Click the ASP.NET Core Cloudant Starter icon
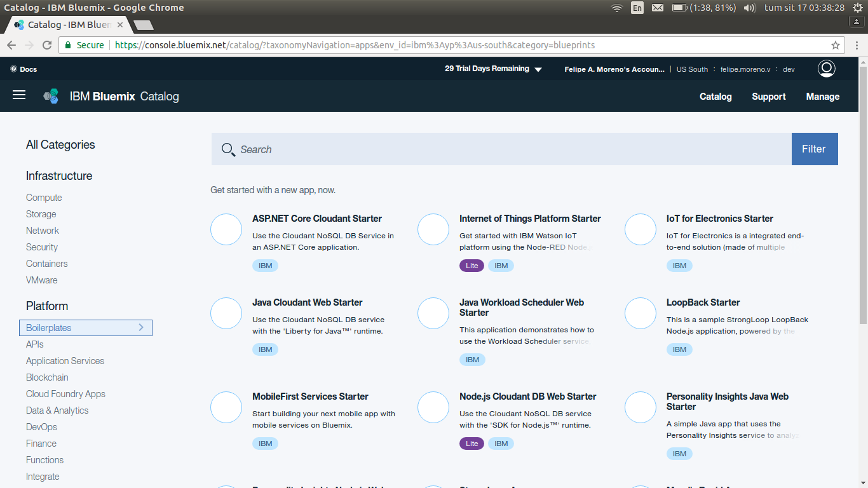Screen dimensions: 868x488 pyautogui.click(x=226, y=229)
